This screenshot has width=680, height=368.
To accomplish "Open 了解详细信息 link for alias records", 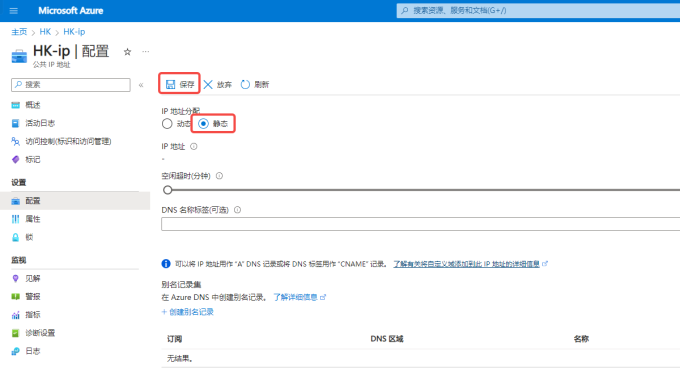I will 295,297.
